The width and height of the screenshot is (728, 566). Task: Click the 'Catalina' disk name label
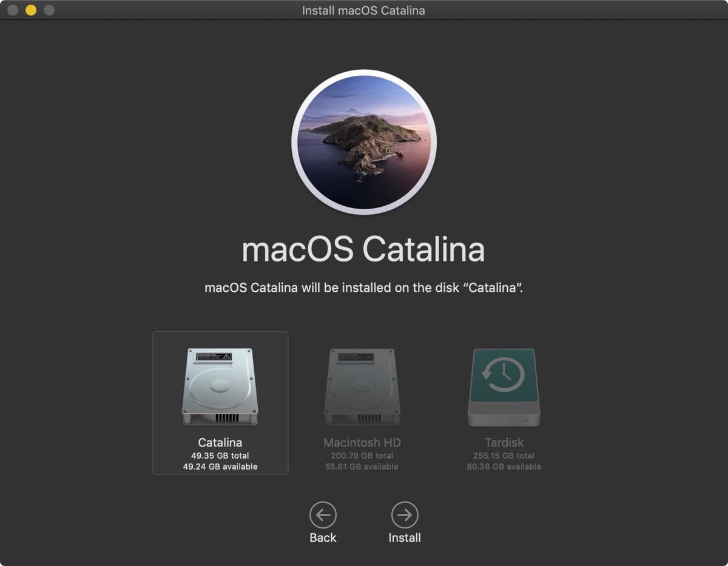[x=220, y=442]
